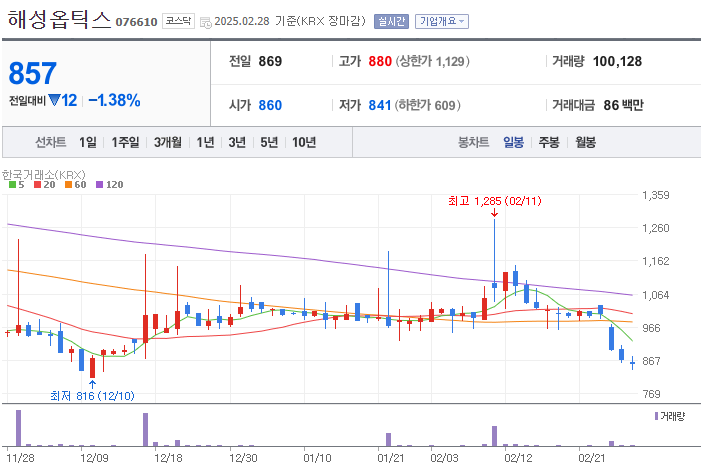This screenshot has width=701, height=467.
Task: Click the 선차트 label
Action: click(51, 143)
